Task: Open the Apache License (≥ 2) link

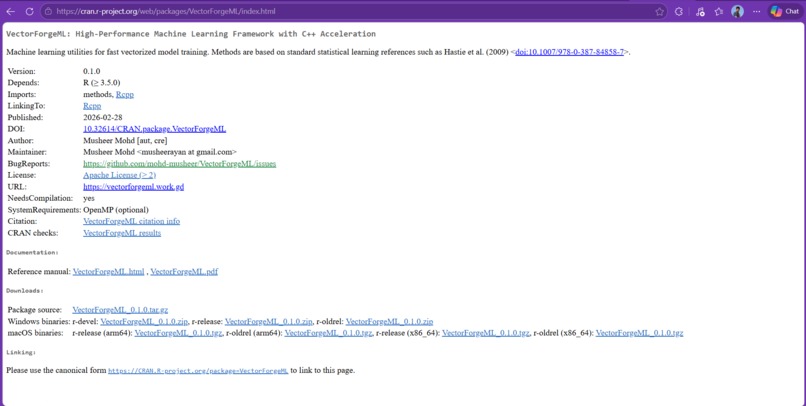Action: pos(119,175)
